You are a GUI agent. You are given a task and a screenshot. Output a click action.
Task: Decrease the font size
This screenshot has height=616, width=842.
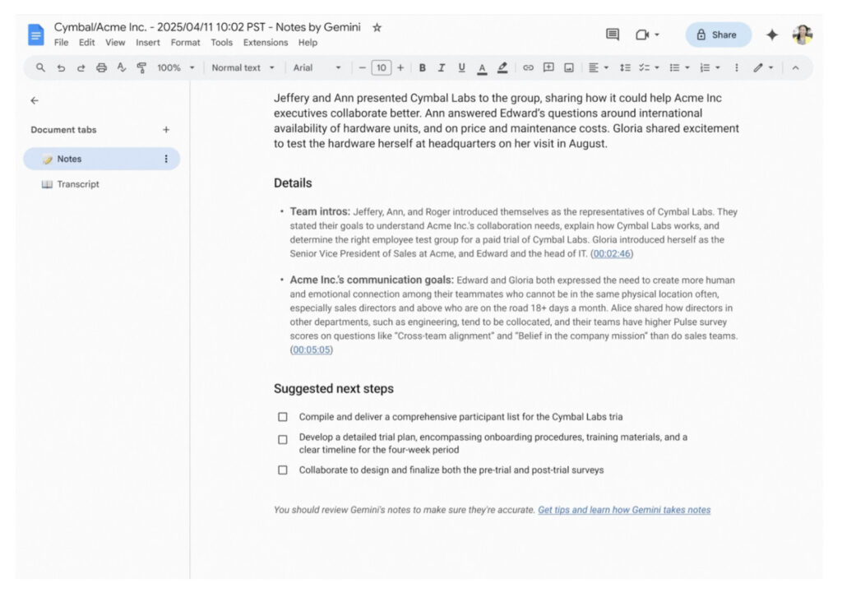362,67
